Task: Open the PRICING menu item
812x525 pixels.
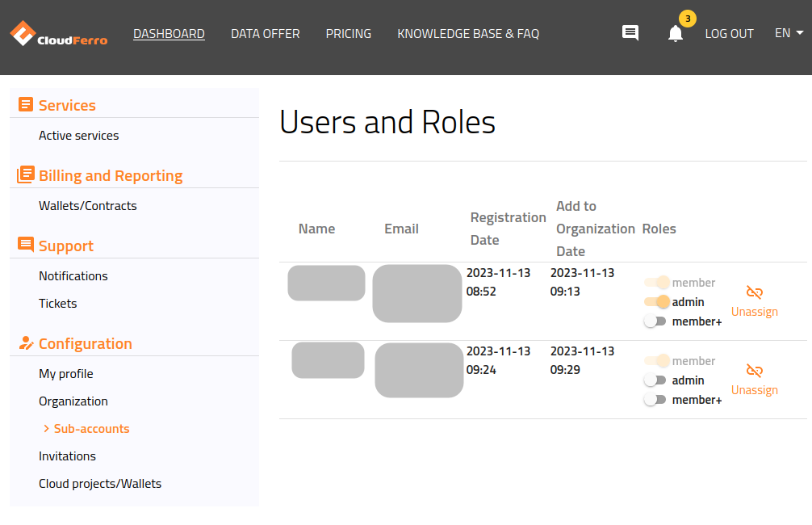Action: [x=348, y=33]
